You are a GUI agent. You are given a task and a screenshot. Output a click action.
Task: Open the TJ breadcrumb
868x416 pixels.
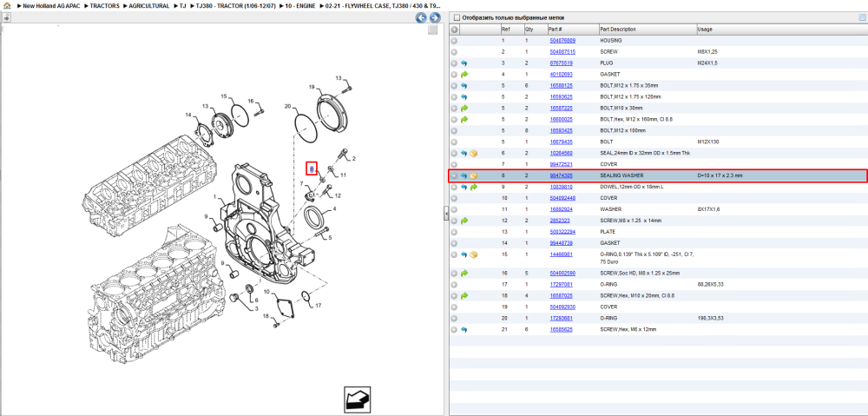click(x=182, y=5)
